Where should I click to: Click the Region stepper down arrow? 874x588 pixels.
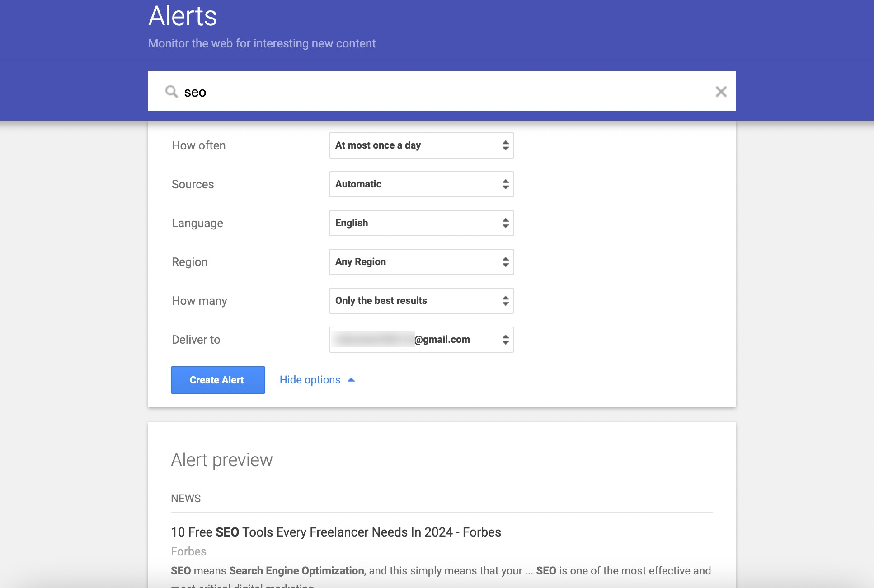[506, 265]
